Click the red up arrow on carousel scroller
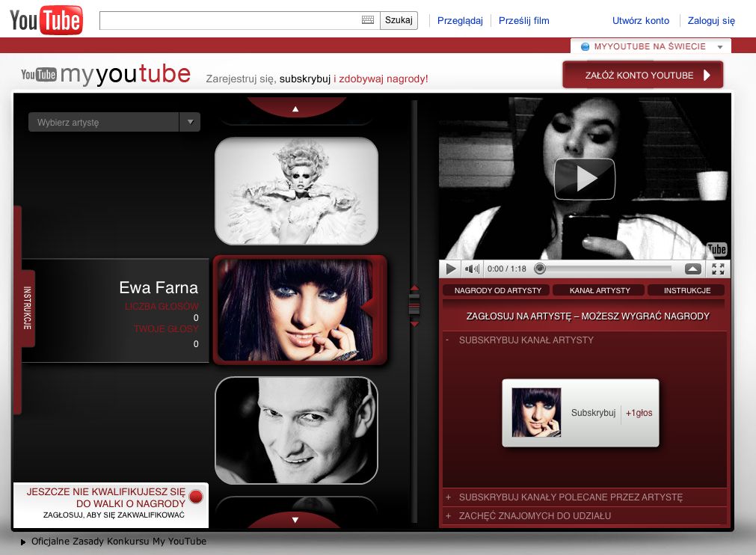The height and width of the screenshot is (555, 756). (x=415, y=288)
